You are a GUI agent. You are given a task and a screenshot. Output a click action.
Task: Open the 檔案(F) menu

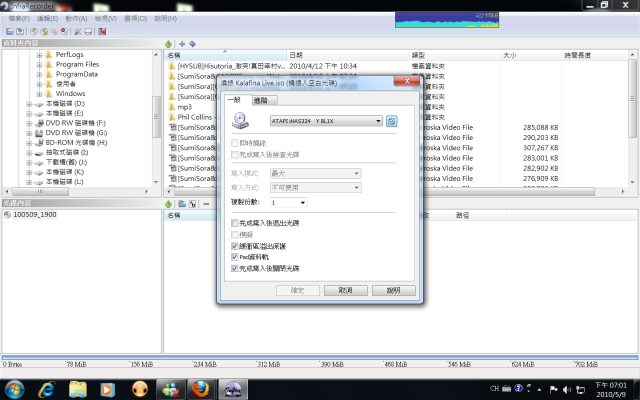coord(19,19)
